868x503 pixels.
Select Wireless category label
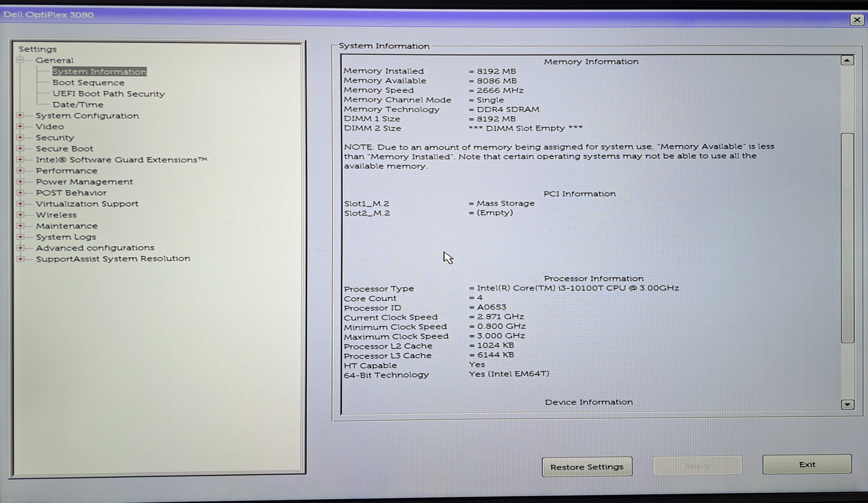click(x=56, y=215)
